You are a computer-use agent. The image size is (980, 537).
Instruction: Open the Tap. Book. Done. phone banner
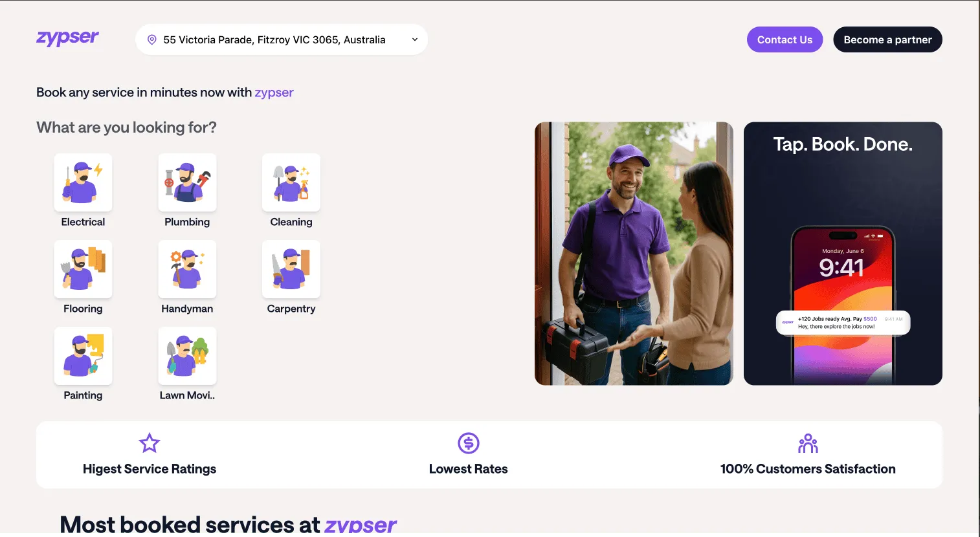843,254
